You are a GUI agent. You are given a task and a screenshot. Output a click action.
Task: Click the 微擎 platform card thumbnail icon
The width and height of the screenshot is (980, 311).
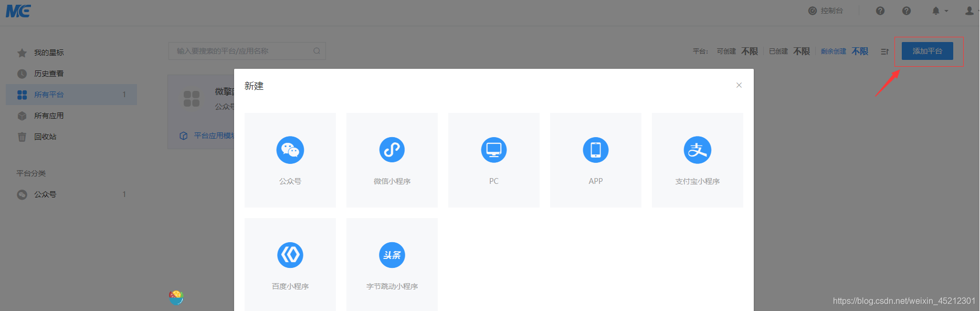[x=192, y=99]
